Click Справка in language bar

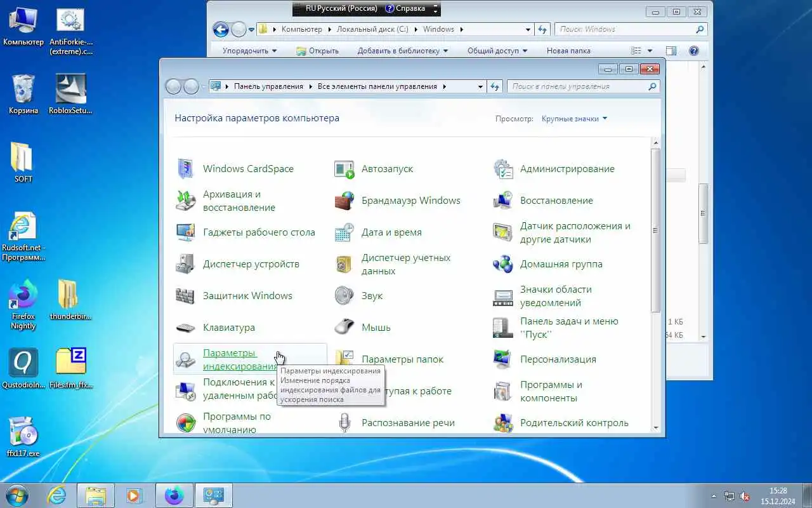(407, 9)
